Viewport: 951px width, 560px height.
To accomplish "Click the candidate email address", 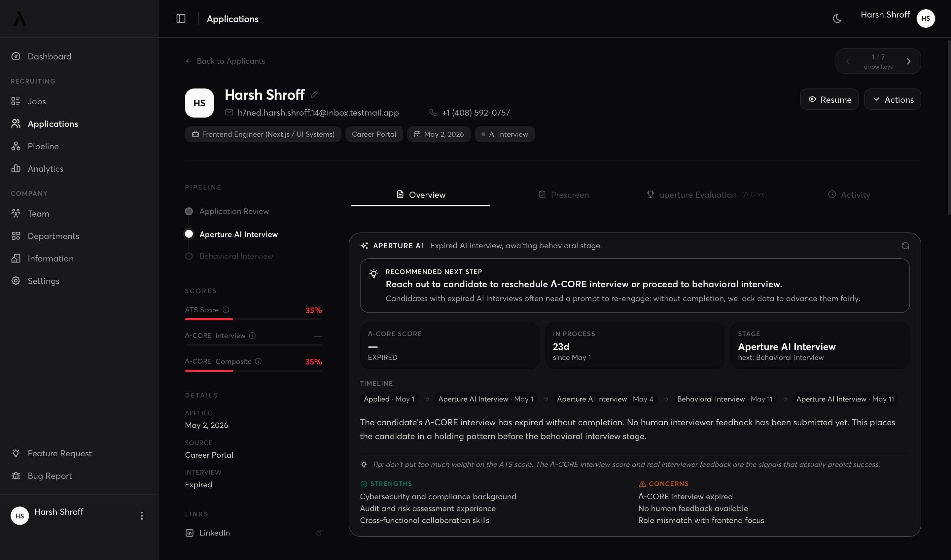I will 318,113.
